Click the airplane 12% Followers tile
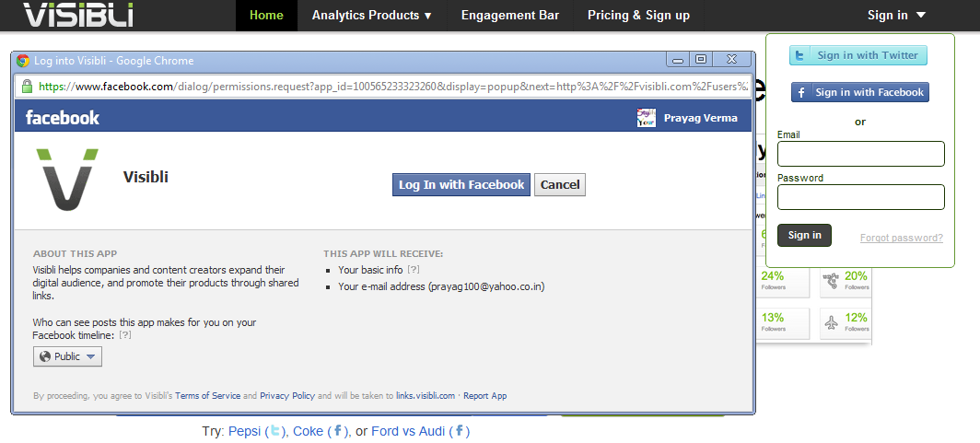Image resolution: width=980 pixels, height=443 pixels. [845, 323]
